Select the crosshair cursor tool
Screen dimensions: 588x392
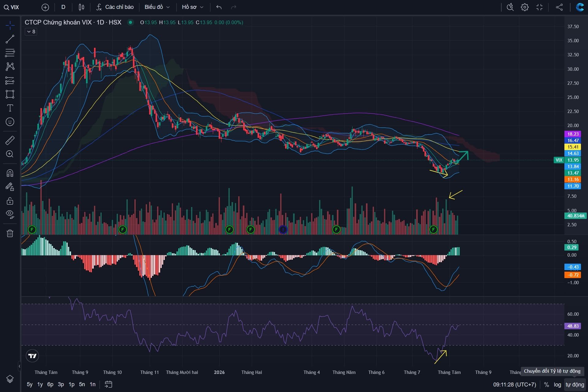[10, 25]
